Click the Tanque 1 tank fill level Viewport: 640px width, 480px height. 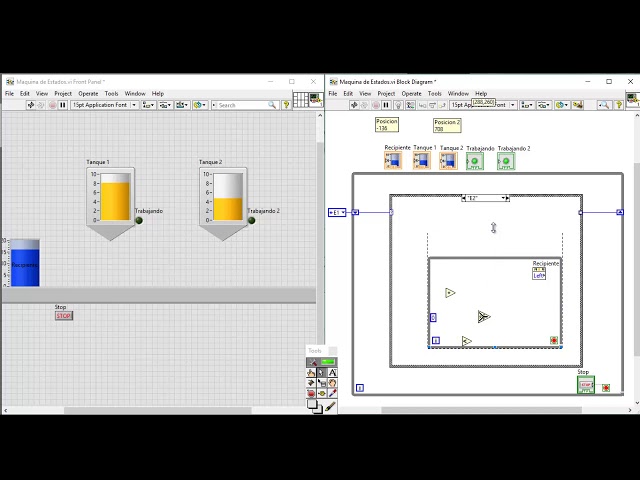[x=115, y=199]
